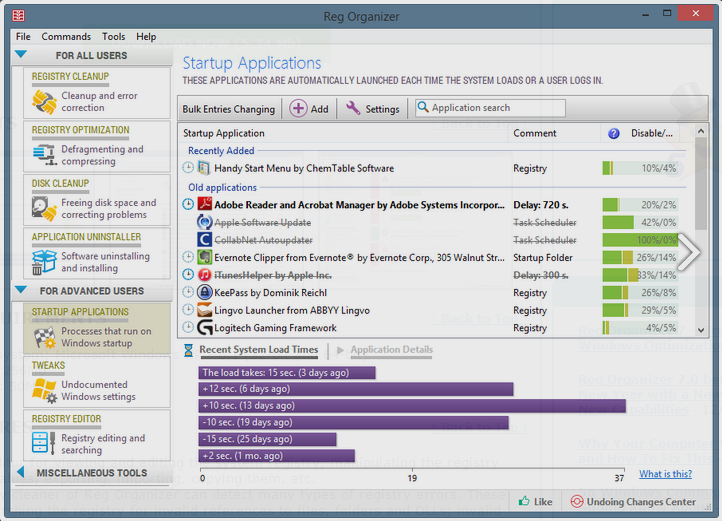Switch to Application Details tab

391,350
